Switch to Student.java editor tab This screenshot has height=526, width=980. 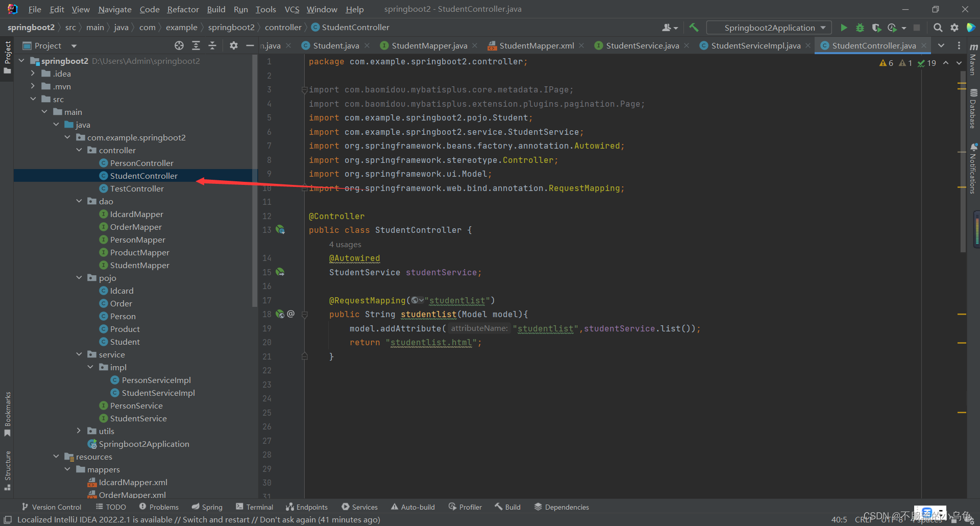click(x=336, y=45)
